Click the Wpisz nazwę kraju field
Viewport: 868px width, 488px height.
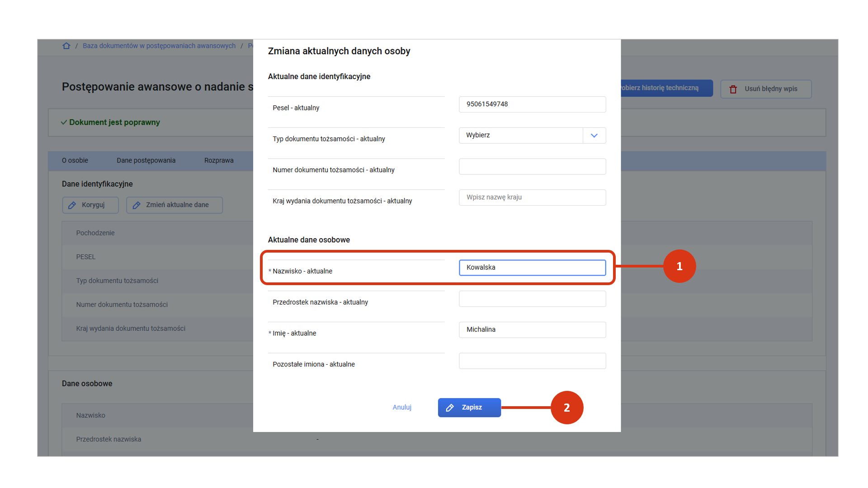(x=532, y=197)
